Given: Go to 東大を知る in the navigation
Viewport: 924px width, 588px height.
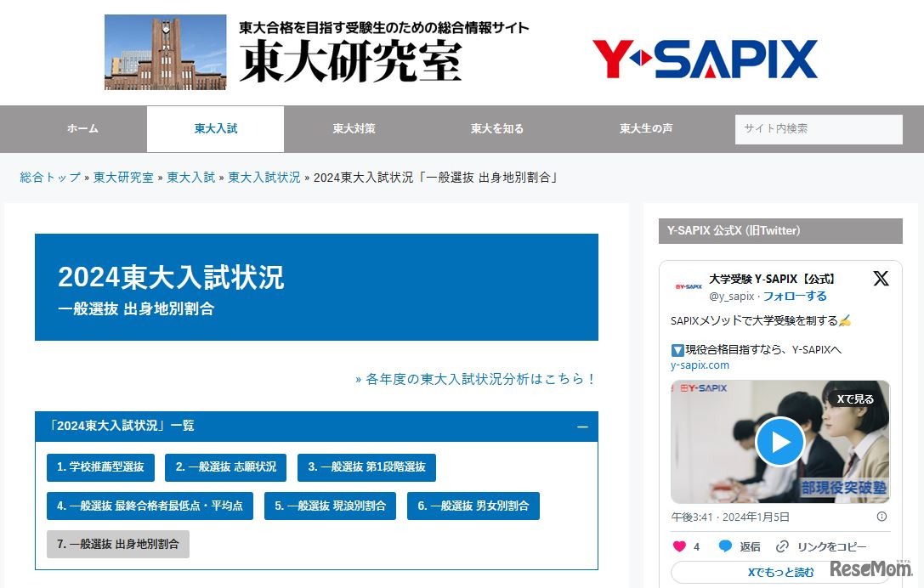Looking at the screenshot, I should coord(496,128).
